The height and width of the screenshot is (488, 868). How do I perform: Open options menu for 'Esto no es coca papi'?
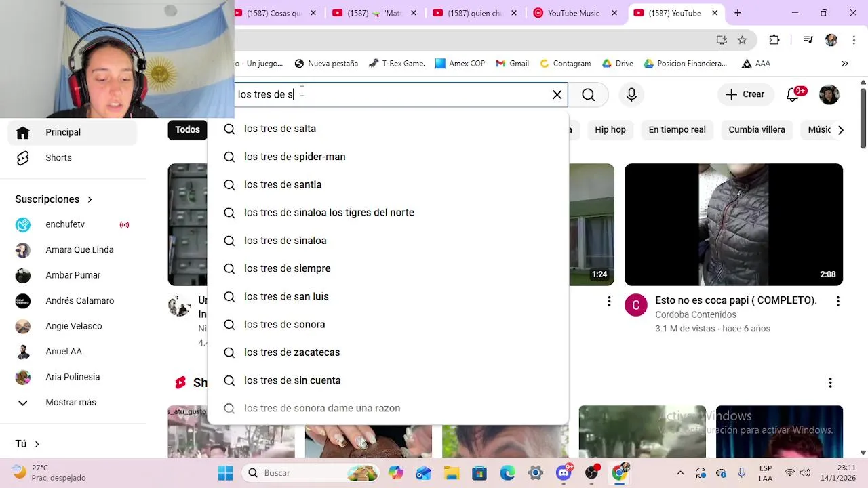837,301
